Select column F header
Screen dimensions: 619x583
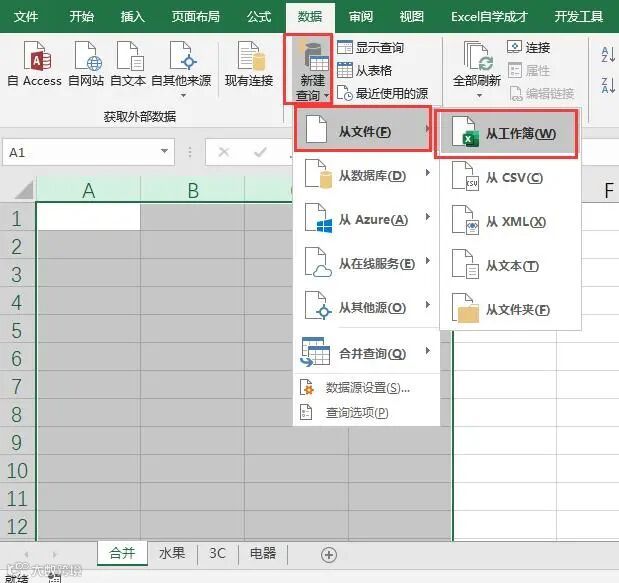(608, 190)
